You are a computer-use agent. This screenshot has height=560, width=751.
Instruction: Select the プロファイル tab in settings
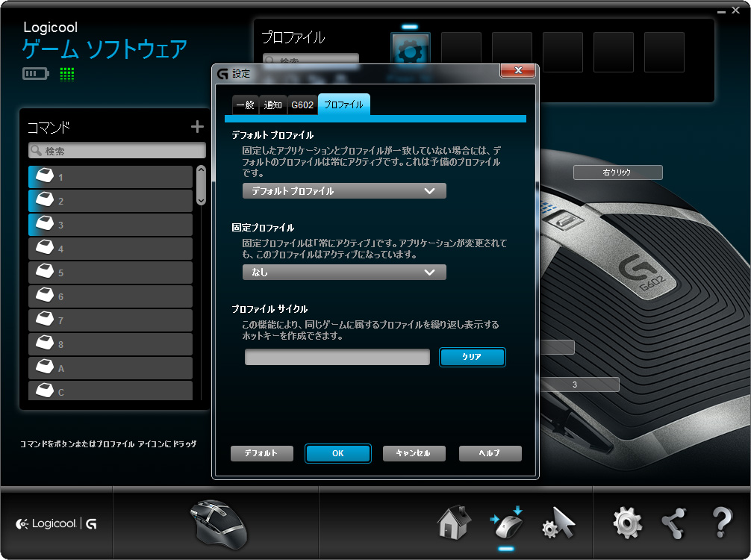point(343,105)
